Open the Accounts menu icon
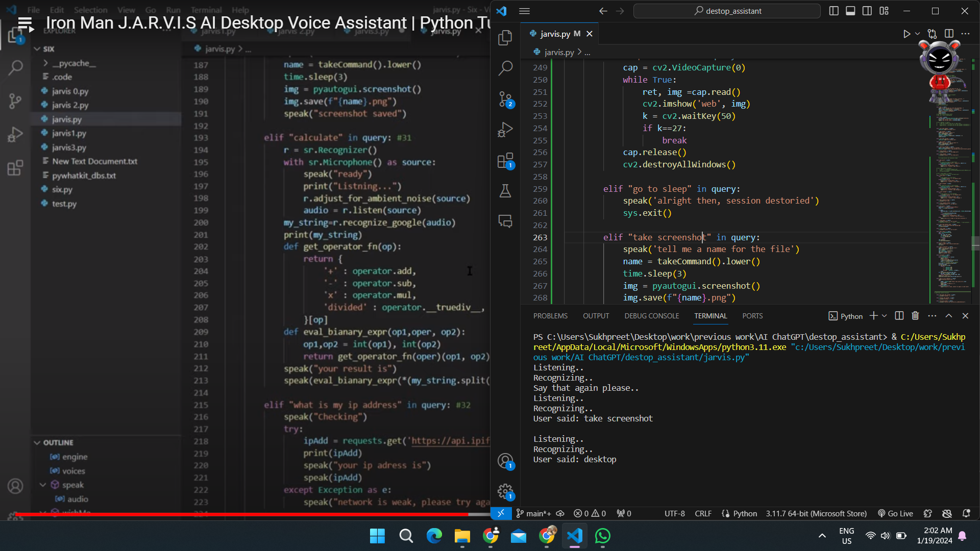 pos(505,461)
